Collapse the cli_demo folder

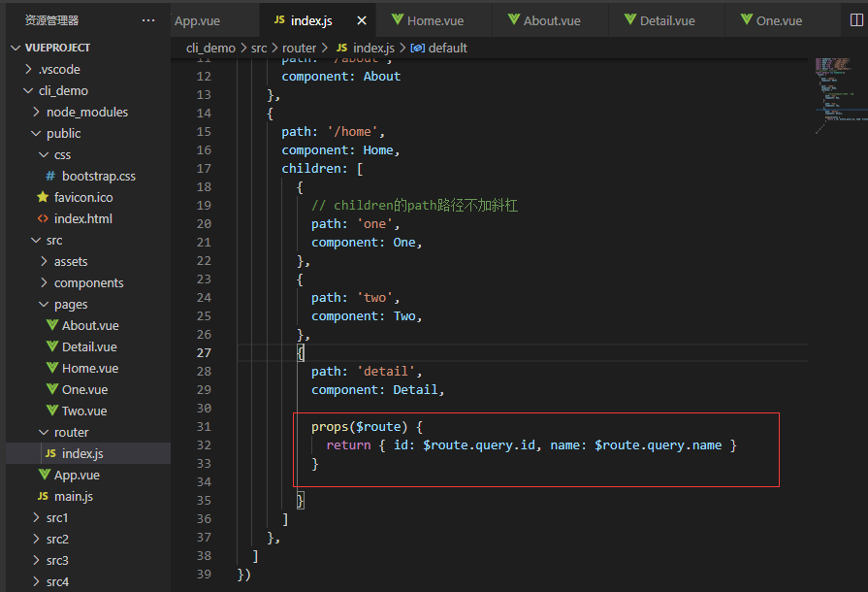point(28,91)
